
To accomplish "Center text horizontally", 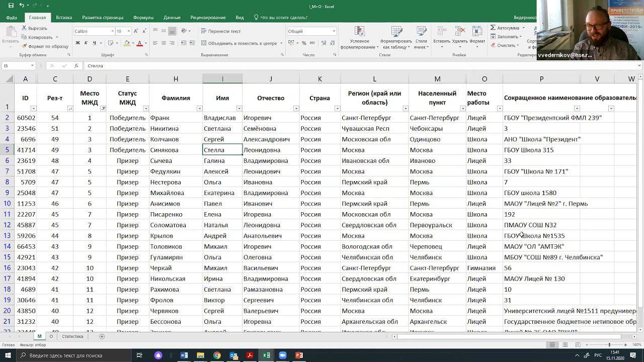I will (x=164, y=43).
